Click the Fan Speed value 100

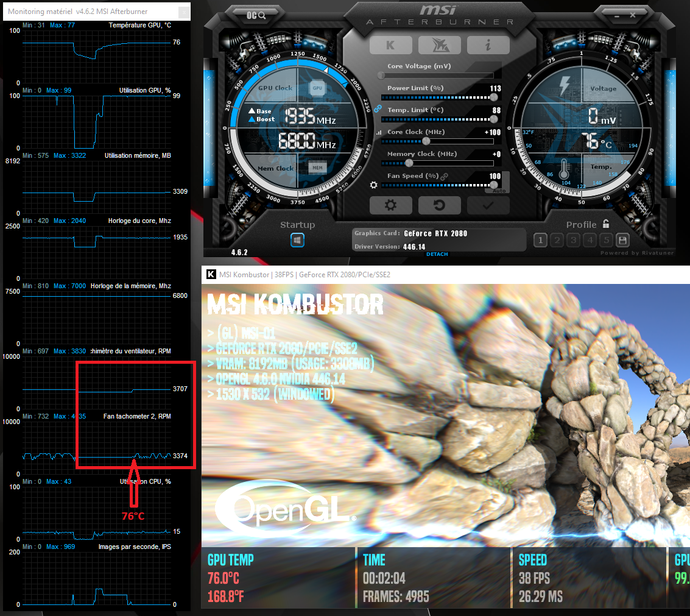point(495,176)
